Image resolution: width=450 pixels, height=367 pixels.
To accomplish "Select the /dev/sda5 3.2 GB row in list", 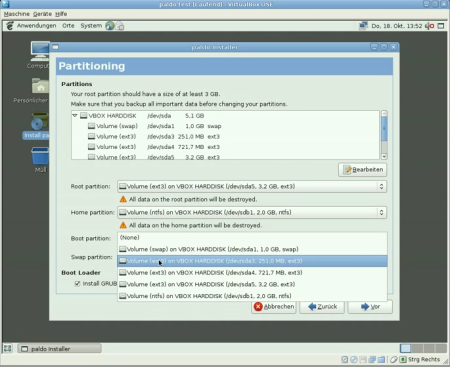I will point(225,156).
